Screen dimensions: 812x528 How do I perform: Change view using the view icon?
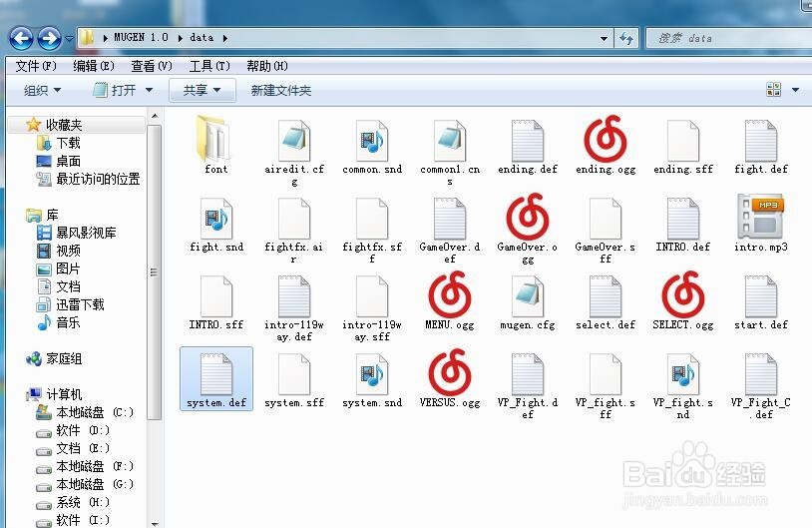point(774,90)
